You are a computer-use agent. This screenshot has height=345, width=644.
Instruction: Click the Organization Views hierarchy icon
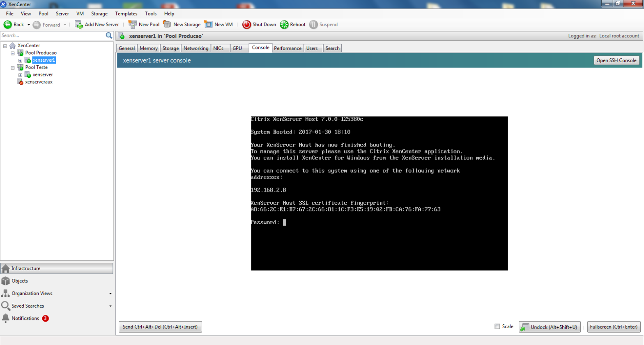pos(5,294)
